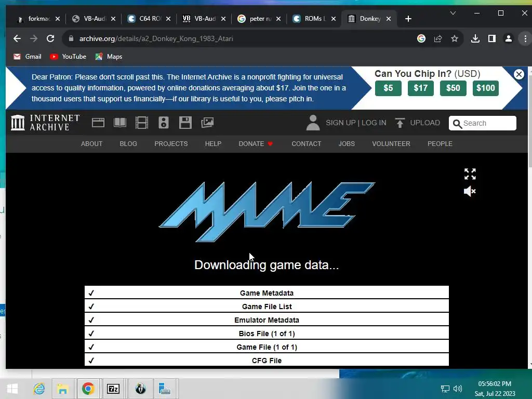The width and height of the screenshot is (532, 399).
Task: Open the VOLUNTEER menu item
Action: (x=391, y=144)
